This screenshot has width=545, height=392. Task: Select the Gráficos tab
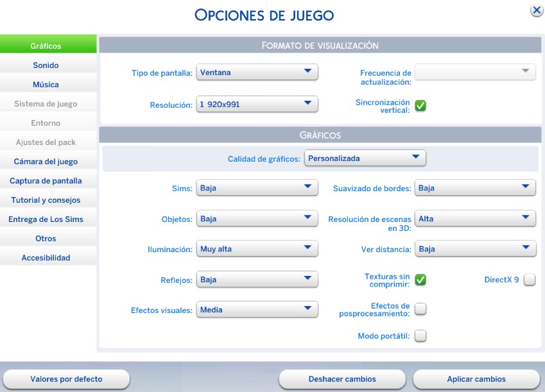48,44
